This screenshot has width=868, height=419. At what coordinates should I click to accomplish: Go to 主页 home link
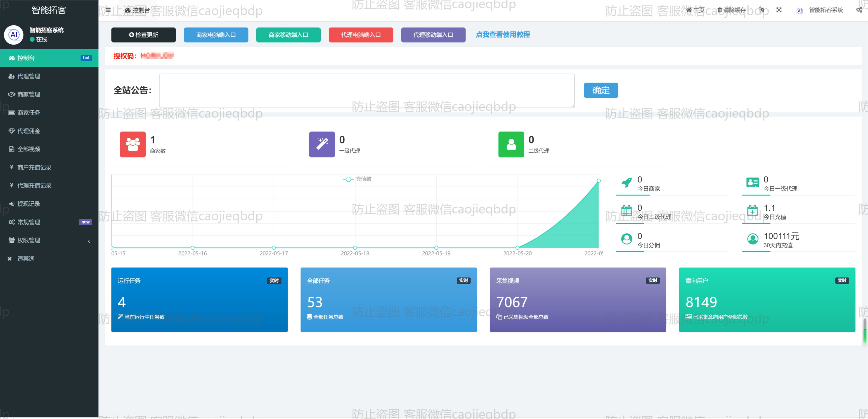(x=695, y=10)
